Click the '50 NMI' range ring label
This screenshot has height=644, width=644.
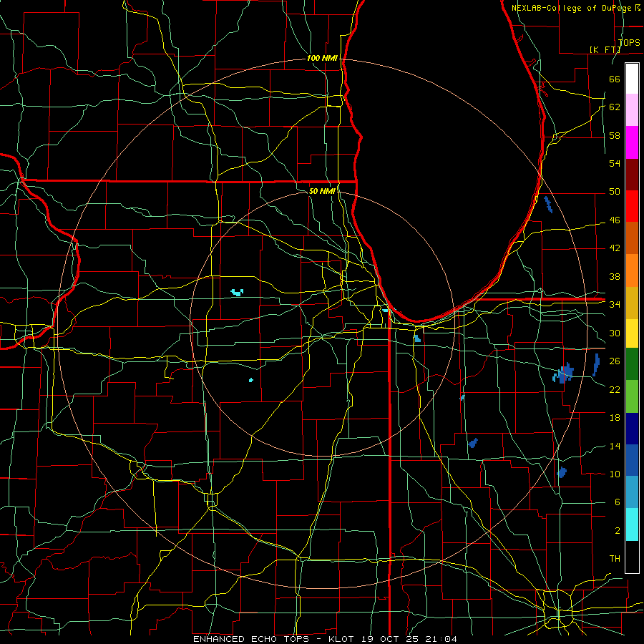coord(322,191)
